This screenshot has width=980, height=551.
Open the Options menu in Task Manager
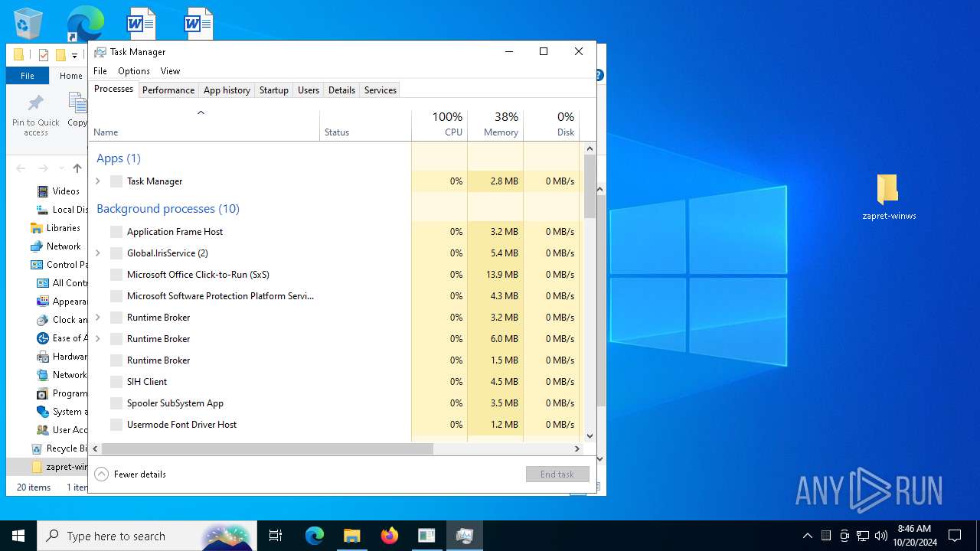pyautogui.click(x=134, y=71)
